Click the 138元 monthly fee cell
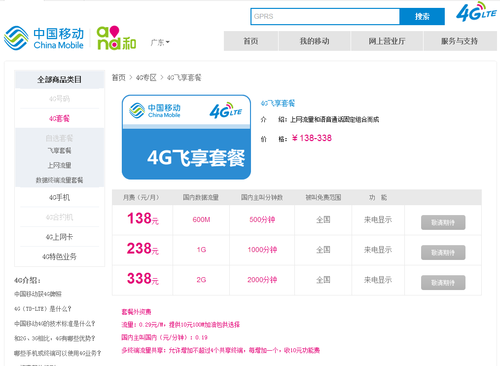The height and width of the screenshot is (366, 500). (143, 219)
